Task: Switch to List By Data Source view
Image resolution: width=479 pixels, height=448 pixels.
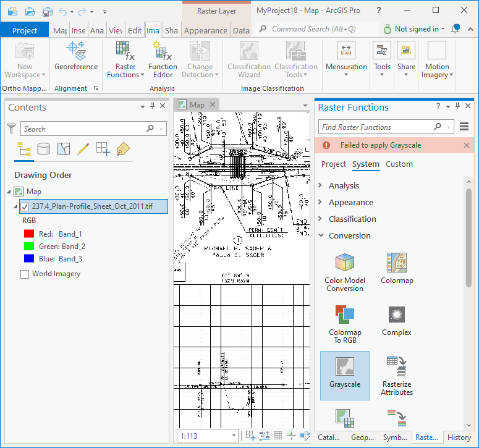Action: point(43,148)
